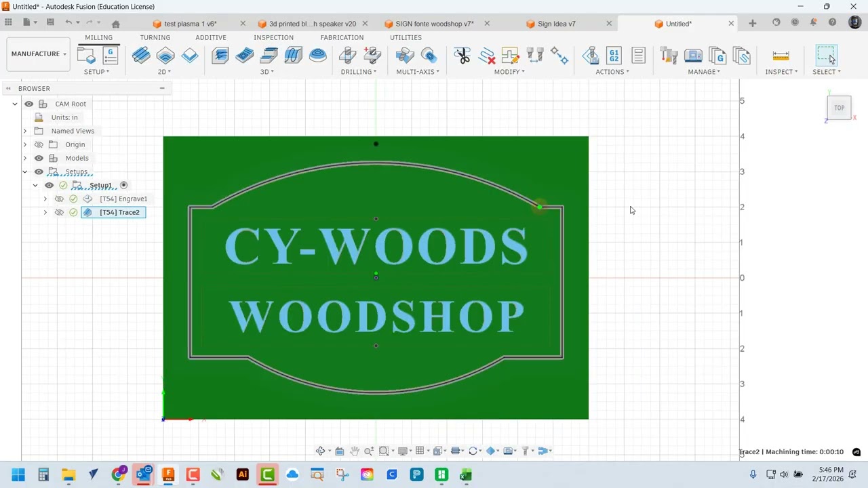Hide the Models node
Viewport: 868px width, 488px height.
39,158
